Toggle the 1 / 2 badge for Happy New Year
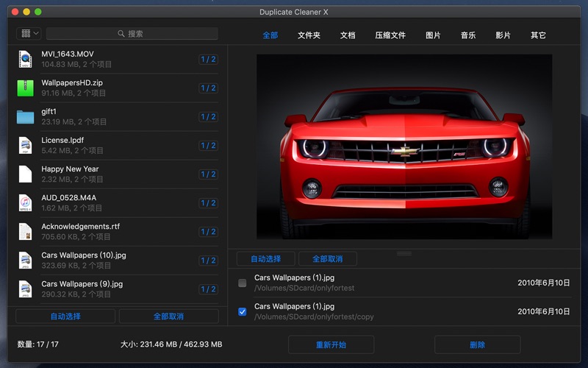Screen dimensions: 588x368 [x=208, y=174]
